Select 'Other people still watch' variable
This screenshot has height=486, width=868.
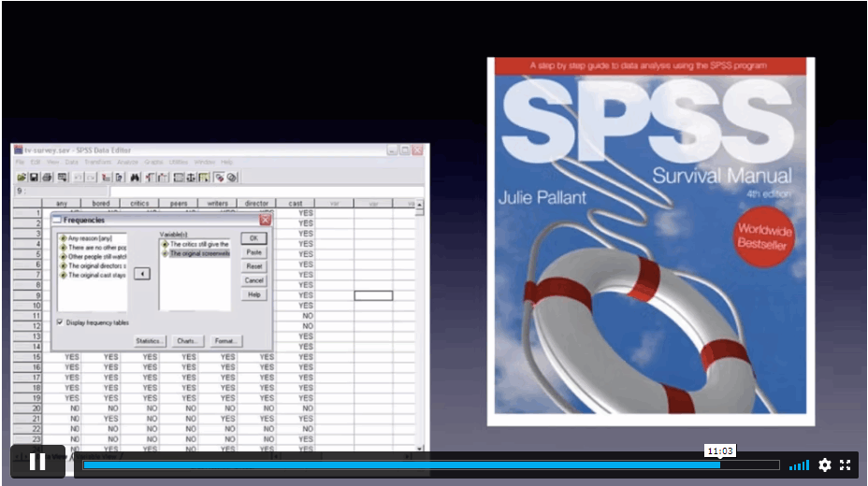tap(93, 256)
